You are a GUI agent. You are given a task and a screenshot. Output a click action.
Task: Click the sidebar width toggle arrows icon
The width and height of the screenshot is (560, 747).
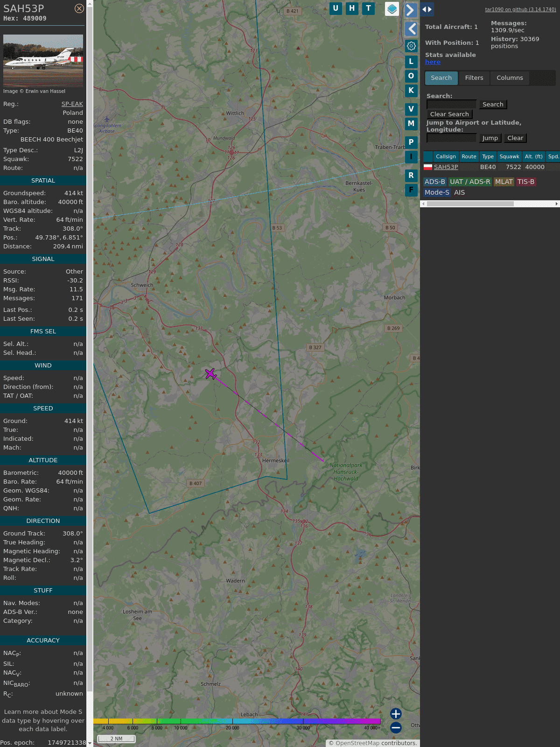pyautogui.click(x=427, y=9)
